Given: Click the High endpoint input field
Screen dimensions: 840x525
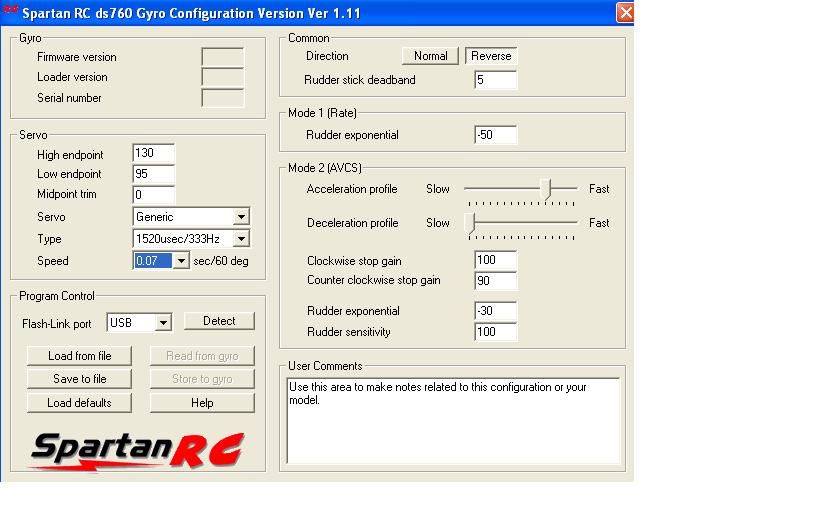Looking at the screenshot, I should pos(153,154).
